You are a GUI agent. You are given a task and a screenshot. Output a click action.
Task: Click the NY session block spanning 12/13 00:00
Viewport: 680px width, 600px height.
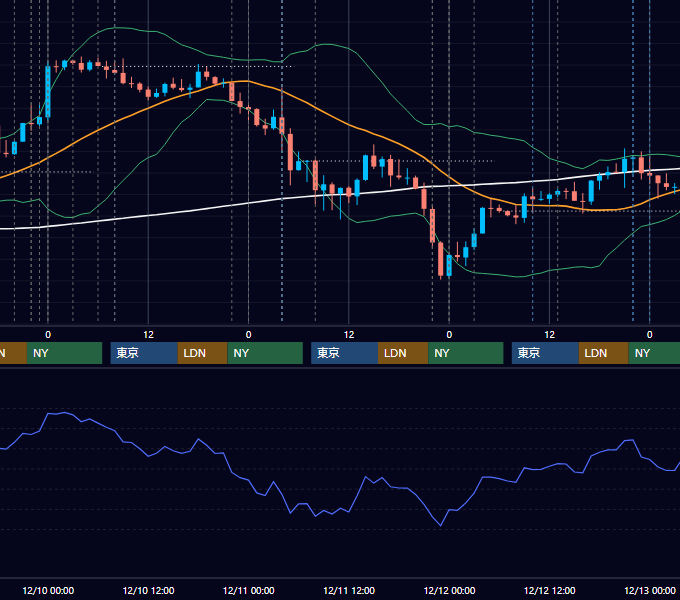click(x=654, y=353)
